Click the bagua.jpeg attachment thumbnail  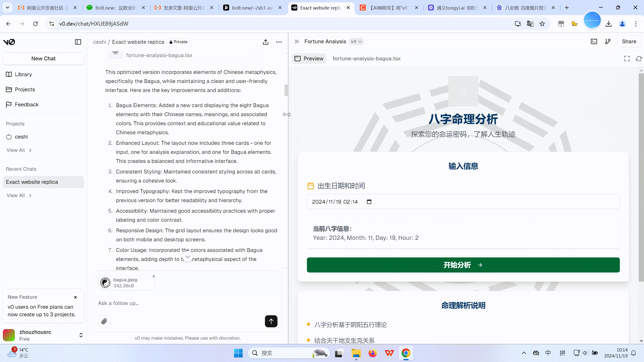point(105,283)
